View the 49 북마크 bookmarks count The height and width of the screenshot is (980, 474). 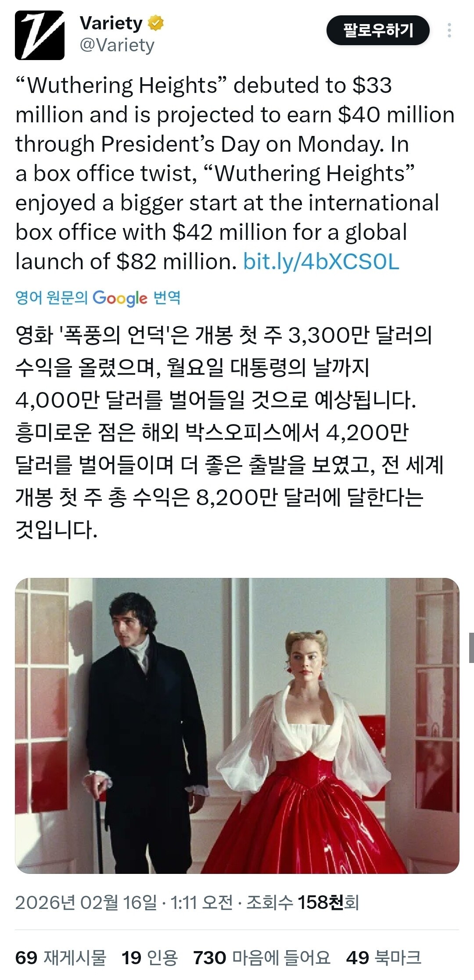pyautogui.click(x=384, y=957)
